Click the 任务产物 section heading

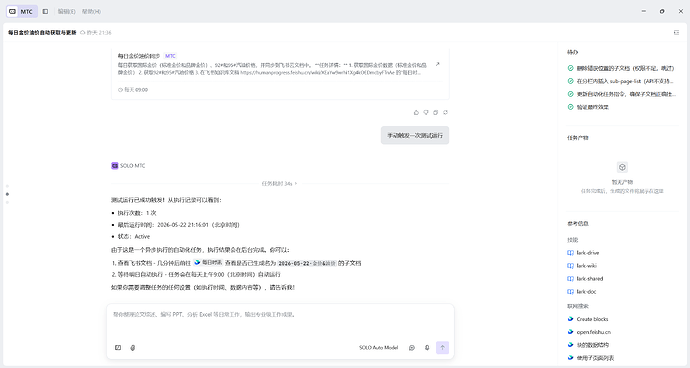[578, 138]
